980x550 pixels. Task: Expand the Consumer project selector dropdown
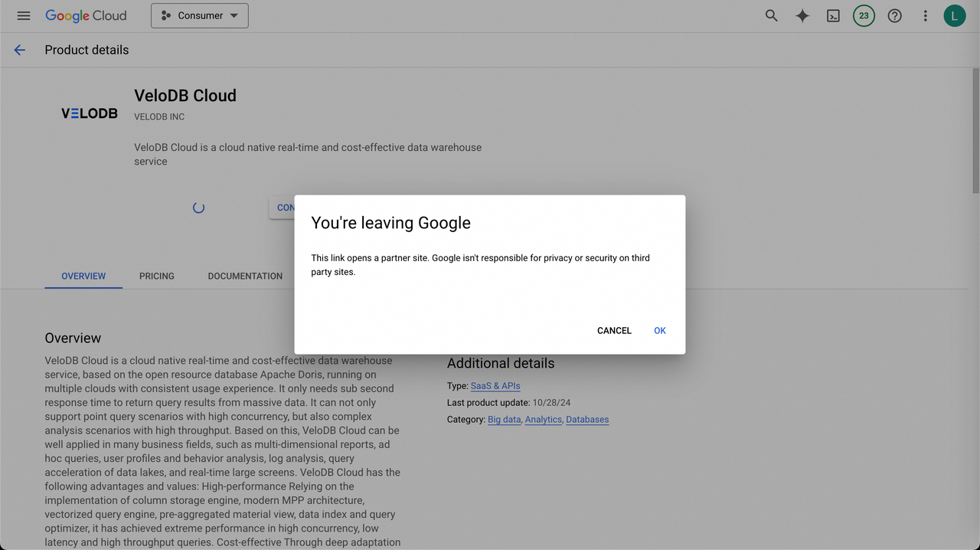click(200, 16)
